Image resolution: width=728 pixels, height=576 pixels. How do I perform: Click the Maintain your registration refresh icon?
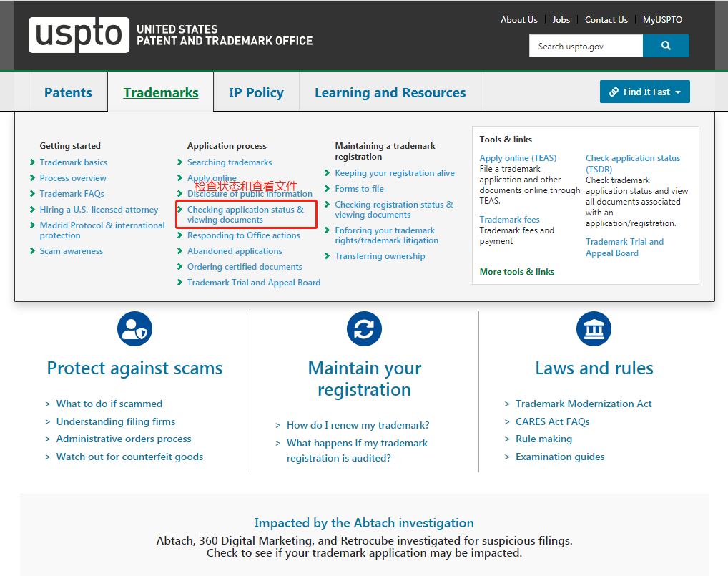[364, 328]
